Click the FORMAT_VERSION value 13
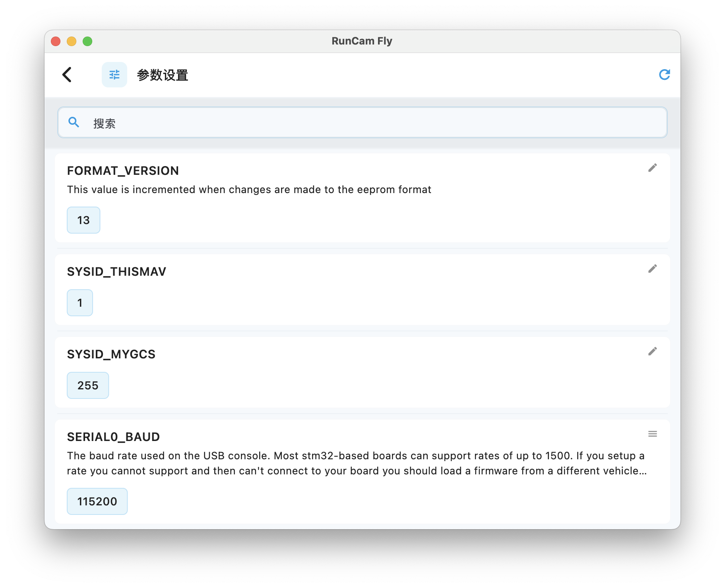725x588 pixels. tap(83, 220)
